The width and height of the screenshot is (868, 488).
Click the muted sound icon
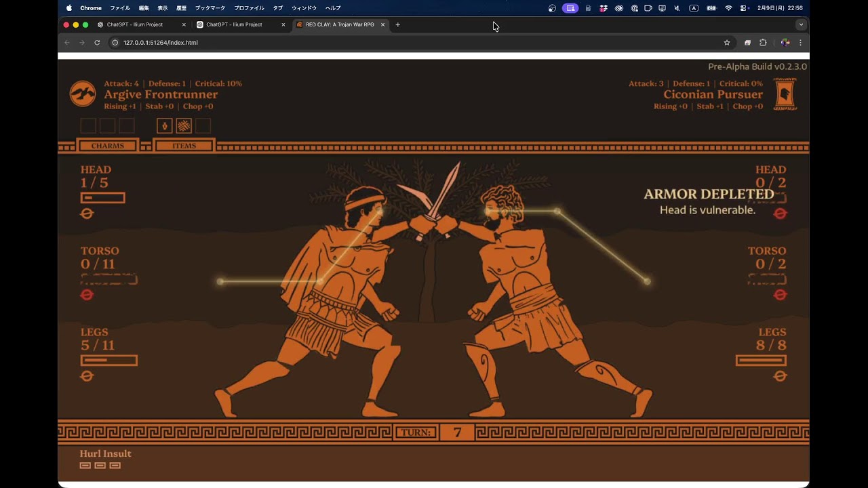point(677,8)
